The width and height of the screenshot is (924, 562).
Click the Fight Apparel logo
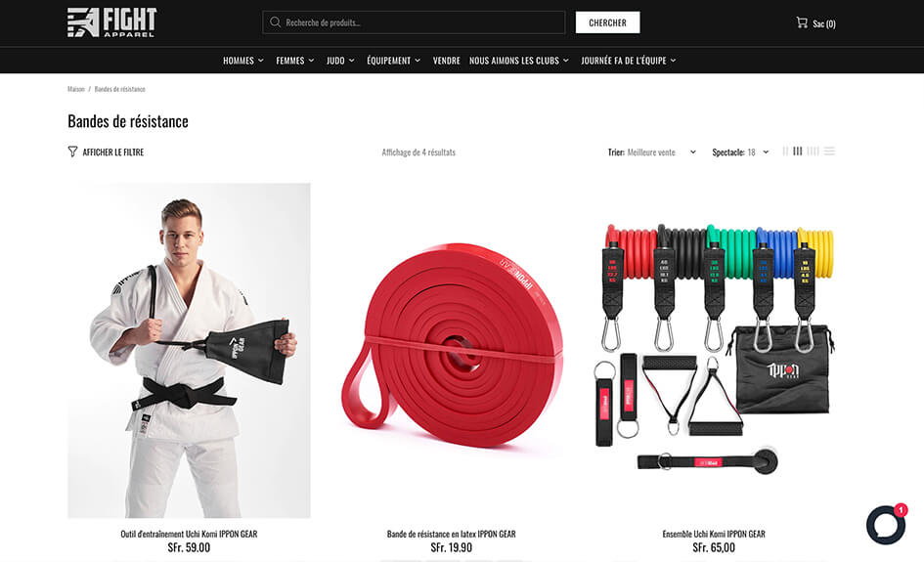click(x=112, y=22)
